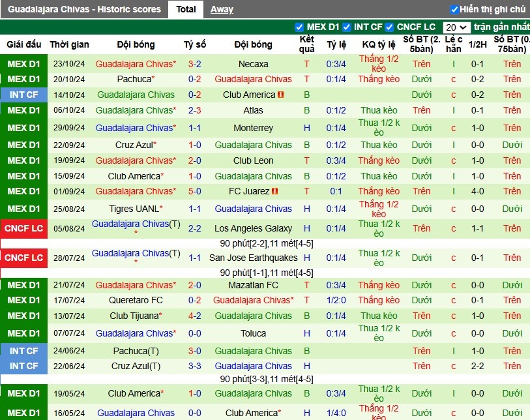Click the 1/2:0 odds in Queretaro FC row
The height and width of the screenshot is (420, 530).
[x=336, y=300]
